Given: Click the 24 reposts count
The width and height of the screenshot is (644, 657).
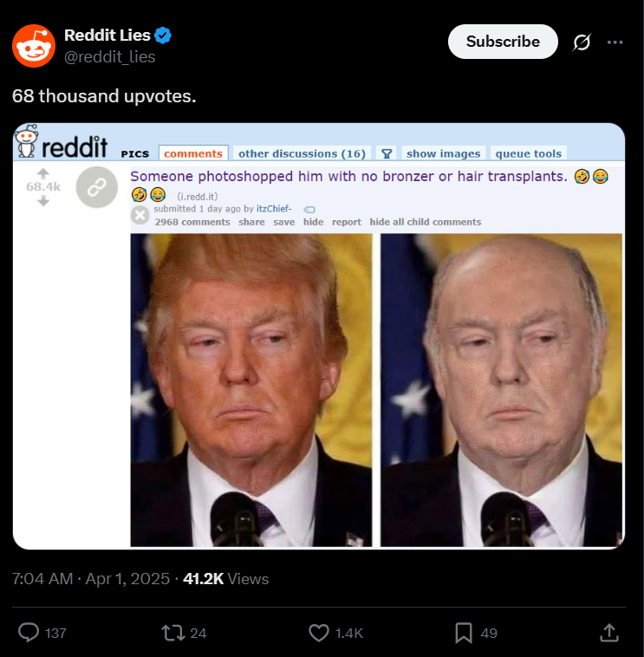Looking at the screenshot, I should 198,633.
